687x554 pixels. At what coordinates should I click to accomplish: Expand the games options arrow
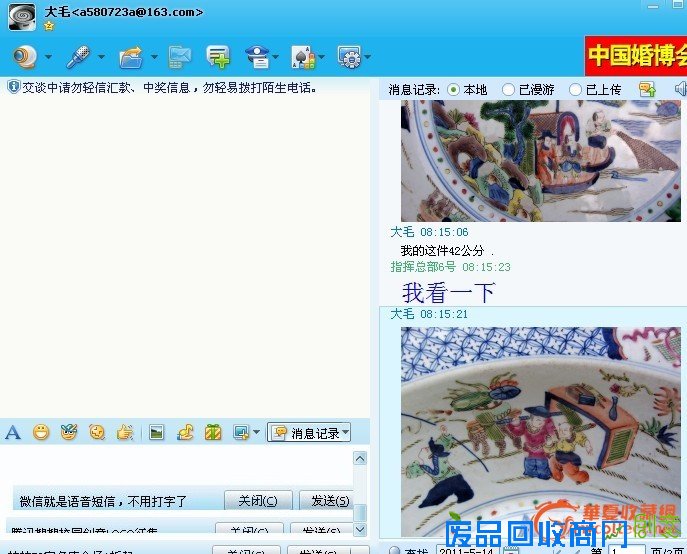(x=322, y=57)
